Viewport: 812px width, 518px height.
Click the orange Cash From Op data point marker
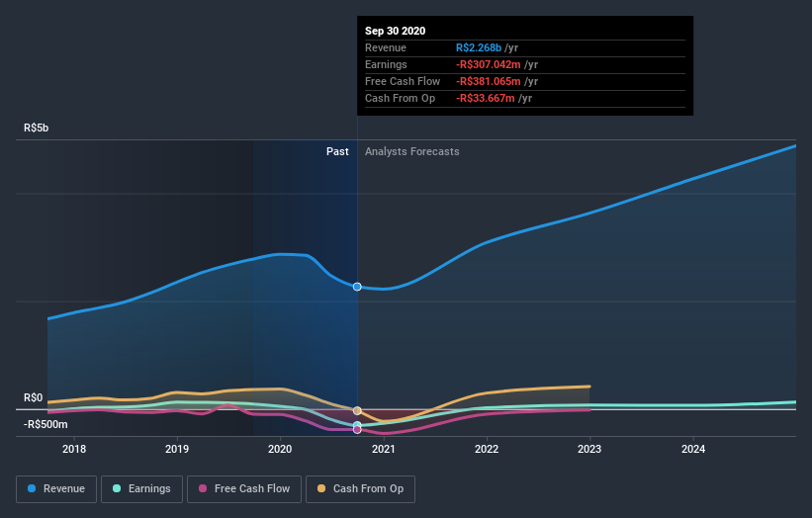tap(357, 411)
